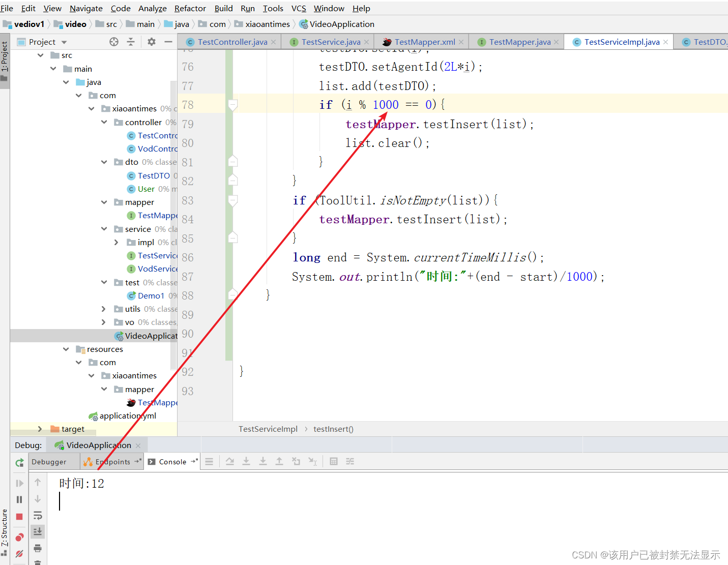This screenshot has width=728, height=565.
Task: Close TestMapper.xml tab
Action: (461, 42)
